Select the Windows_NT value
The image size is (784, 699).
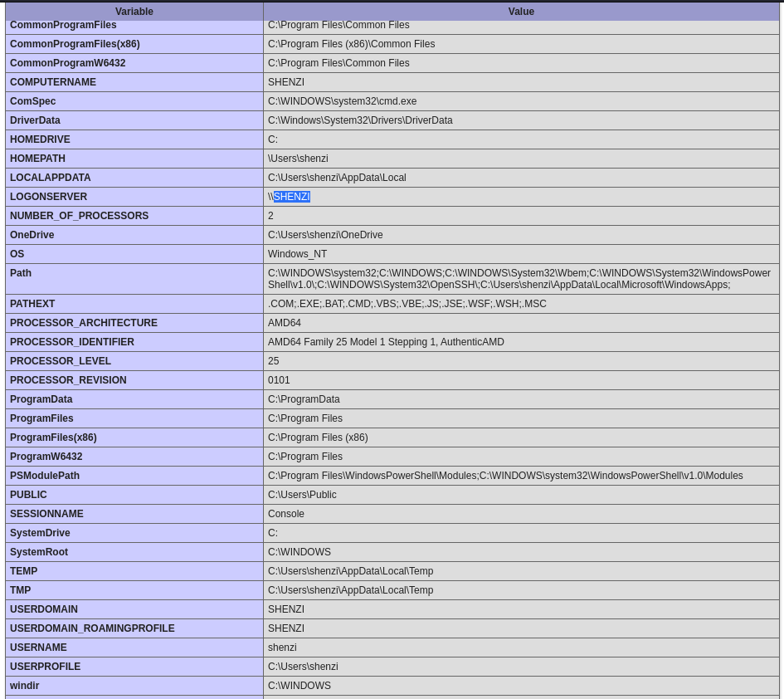tap(298, 254)
